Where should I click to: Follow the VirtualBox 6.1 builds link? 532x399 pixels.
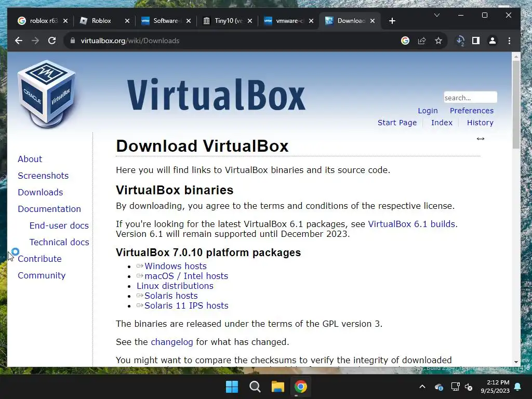pos(411,224)
